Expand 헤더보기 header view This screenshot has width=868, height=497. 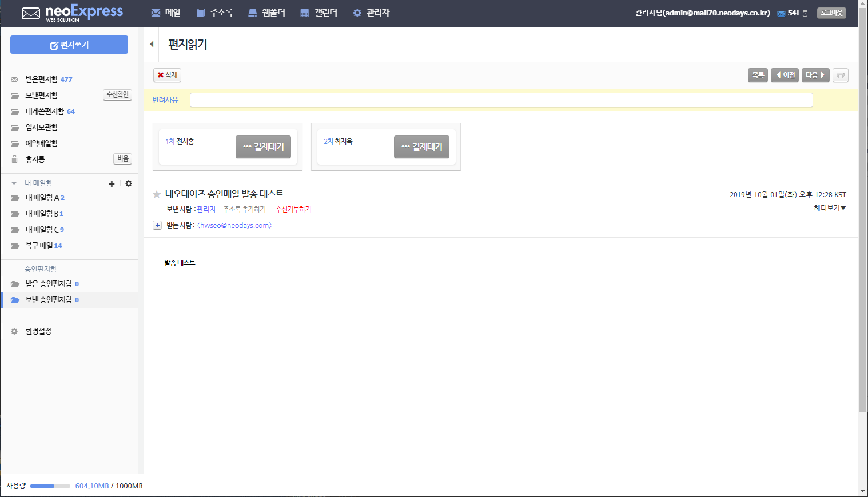tap(830, 208)
